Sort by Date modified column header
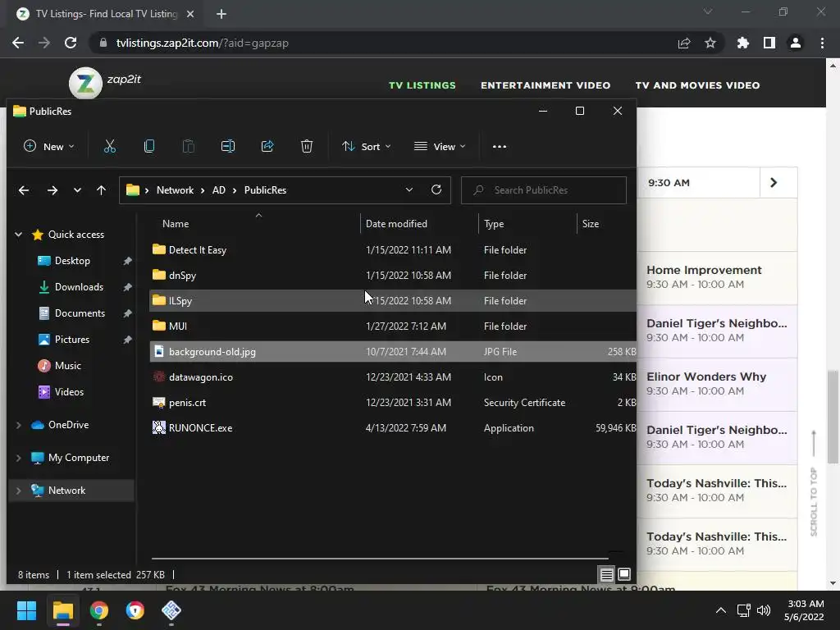This screenshot has width=840, height=630. pos(396,224)
